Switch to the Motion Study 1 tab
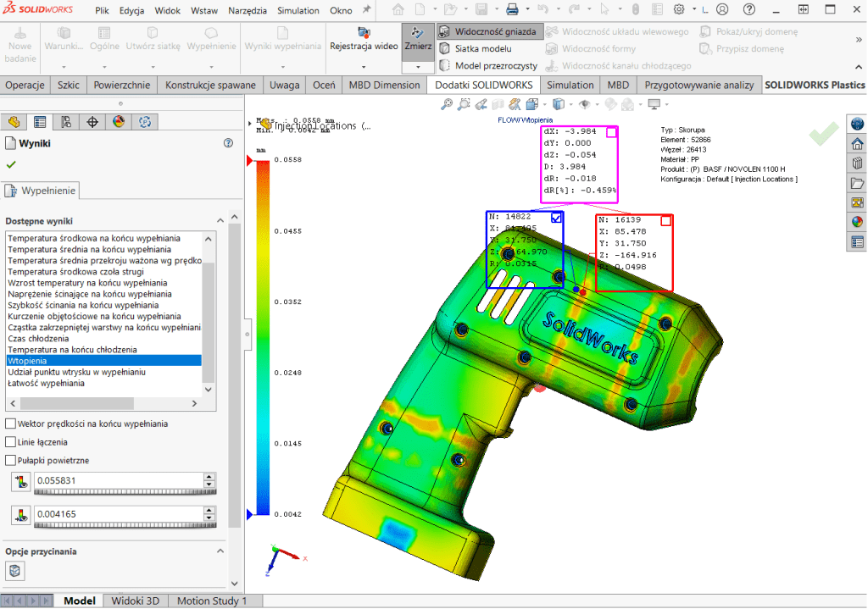 pyautogui.click(x=211, y=601)
